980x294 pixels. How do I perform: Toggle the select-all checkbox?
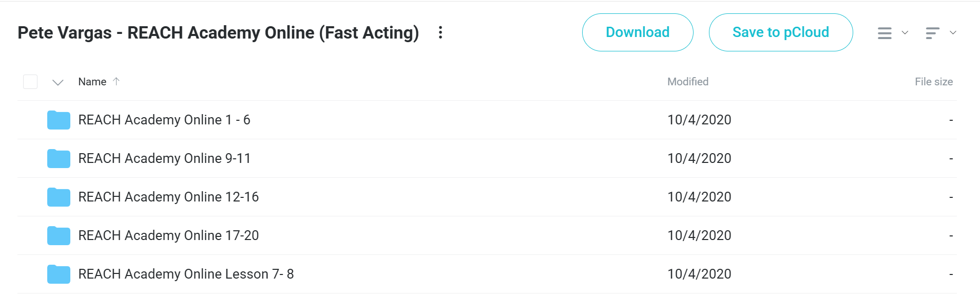click(30, 82)
